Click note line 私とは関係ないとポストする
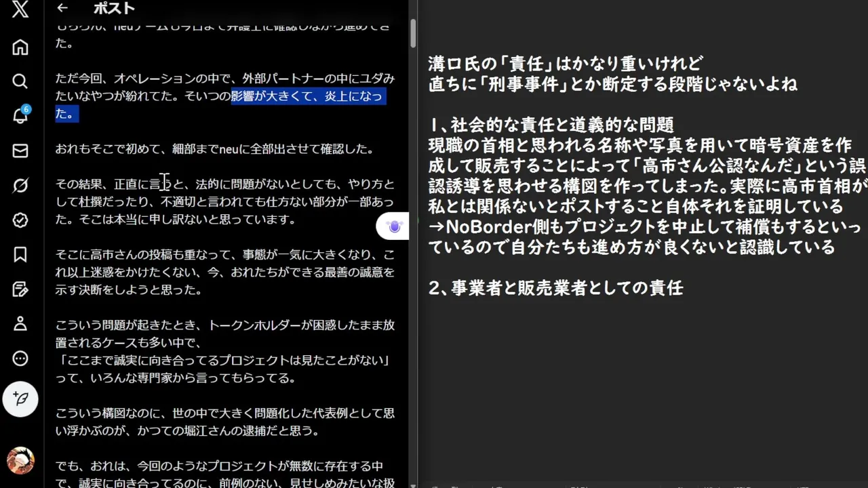 [635, 206]
